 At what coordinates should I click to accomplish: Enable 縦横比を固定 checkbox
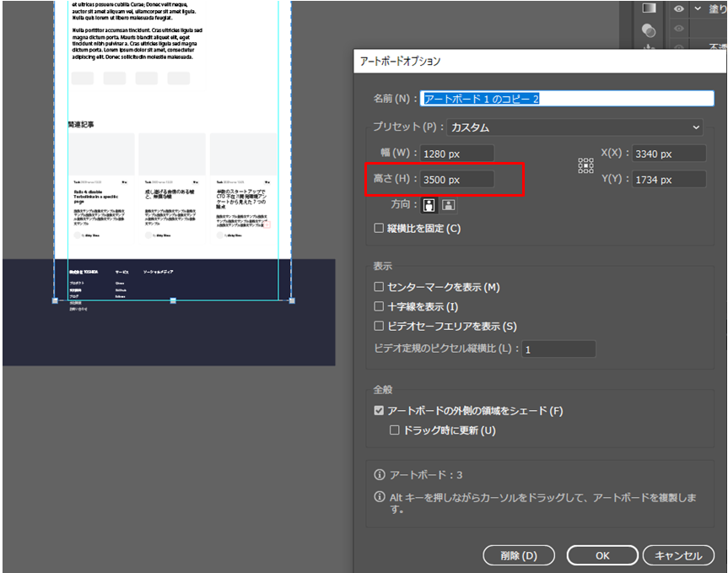tap(379, 228)
